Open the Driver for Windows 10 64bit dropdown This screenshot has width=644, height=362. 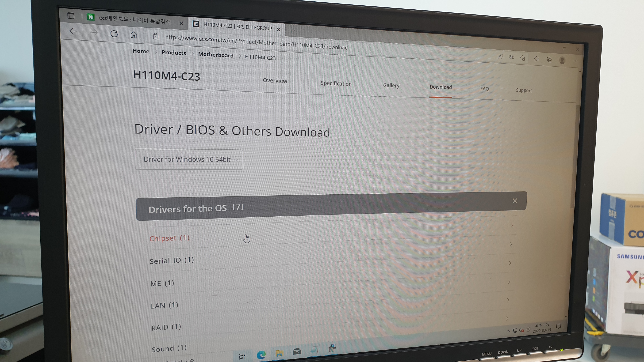coord(189,159)
